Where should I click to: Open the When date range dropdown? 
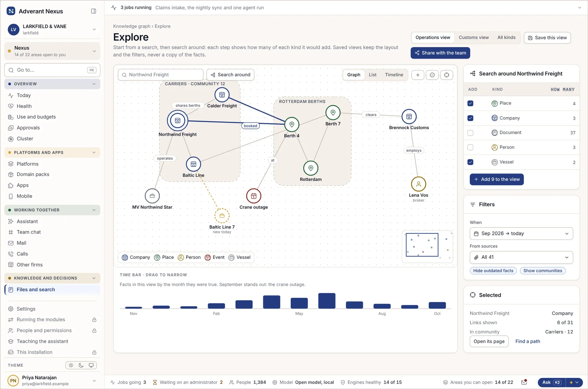click(x=521, y=234)
